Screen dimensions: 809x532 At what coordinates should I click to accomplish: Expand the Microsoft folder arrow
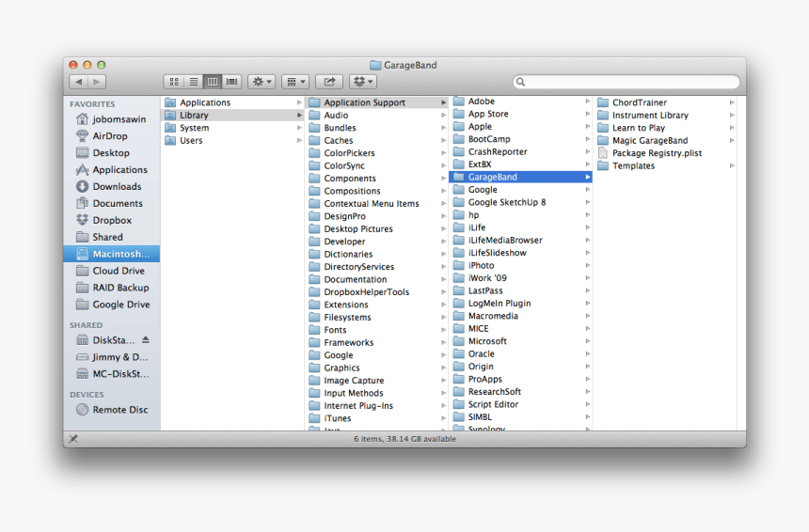[587, 341]
